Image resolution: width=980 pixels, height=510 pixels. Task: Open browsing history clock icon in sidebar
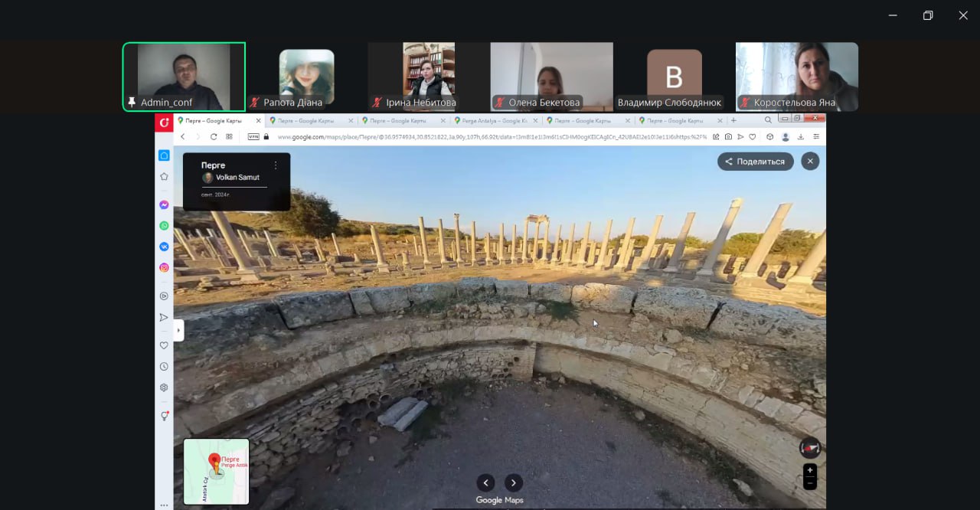[x=164, y=367]
